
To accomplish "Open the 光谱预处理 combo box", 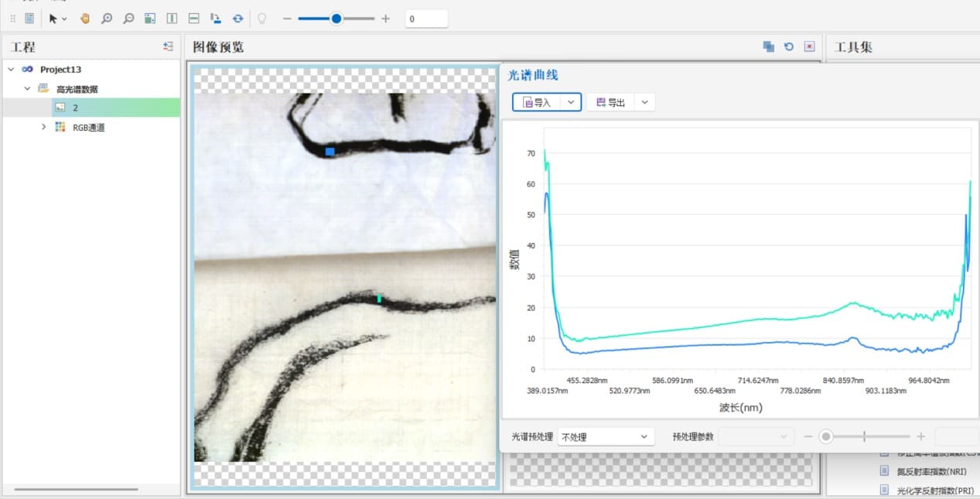I will click(x=605, y=437).
